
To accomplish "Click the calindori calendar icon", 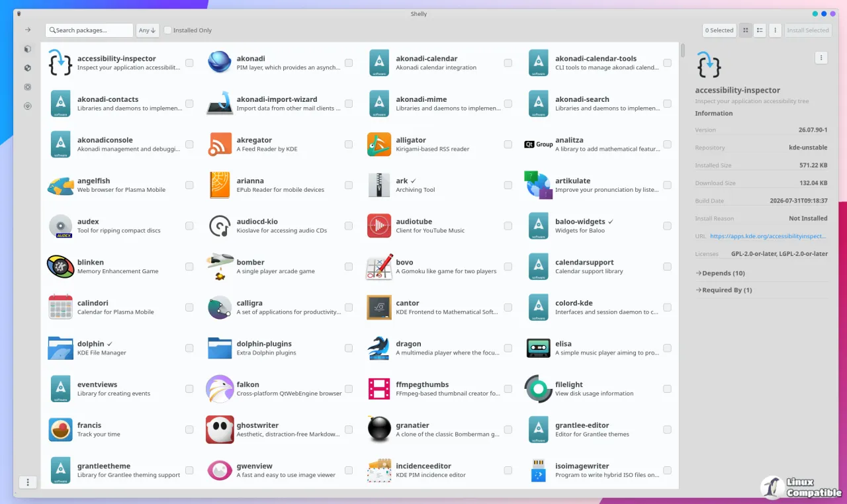I will 60,308.
